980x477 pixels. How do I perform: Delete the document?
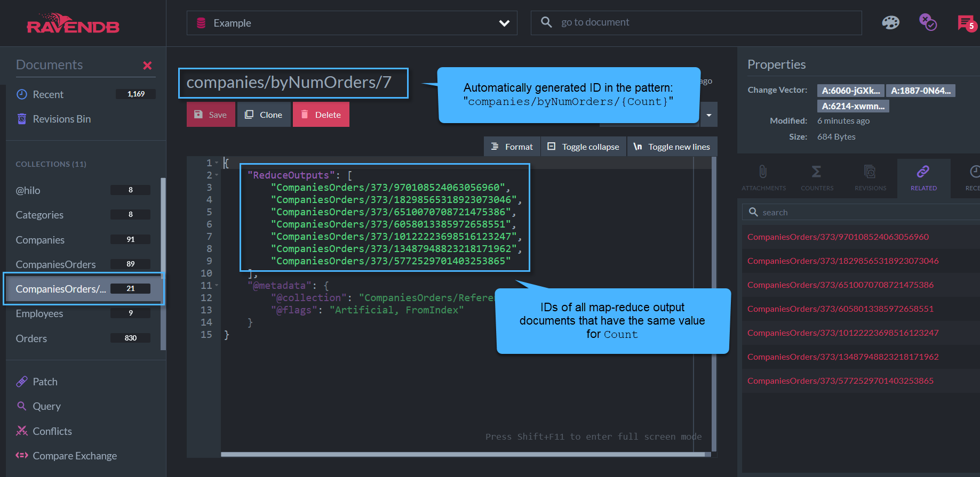321,115
